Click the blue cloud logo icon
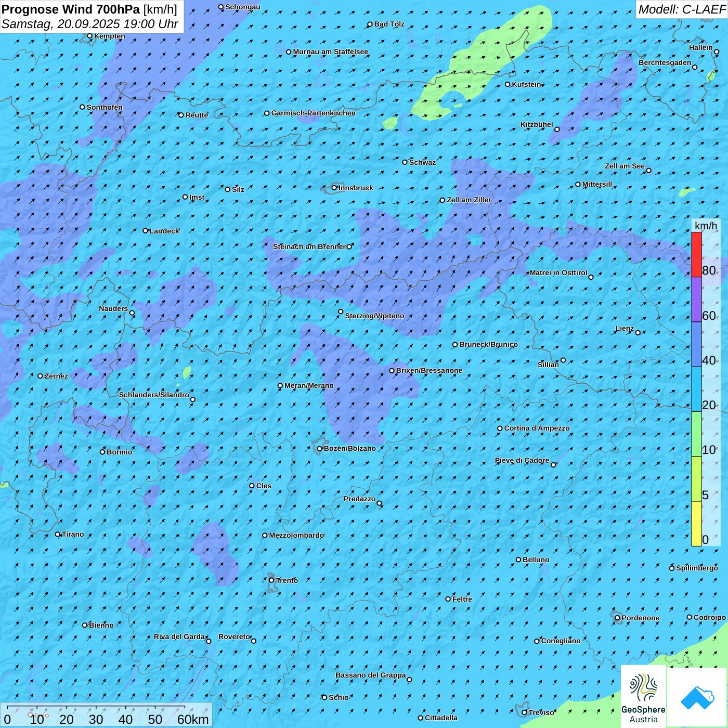The width and height of the screenshot is (728, 728). (697, 697)
